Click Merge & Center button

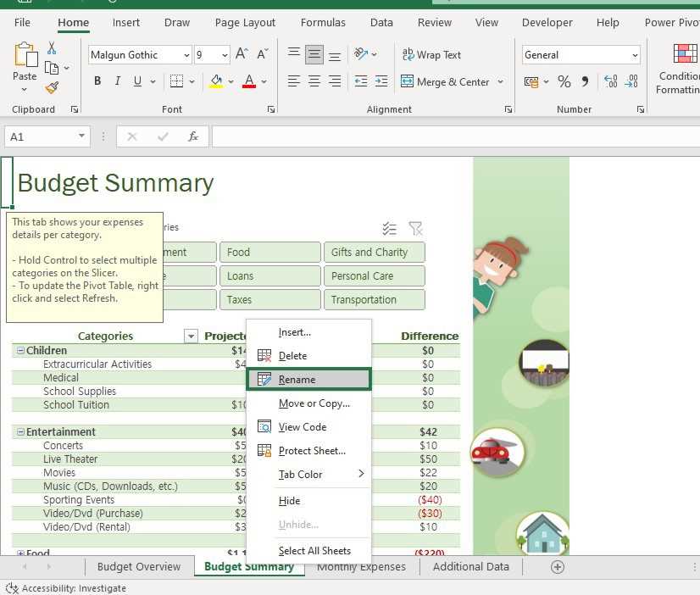coord(445,81)
